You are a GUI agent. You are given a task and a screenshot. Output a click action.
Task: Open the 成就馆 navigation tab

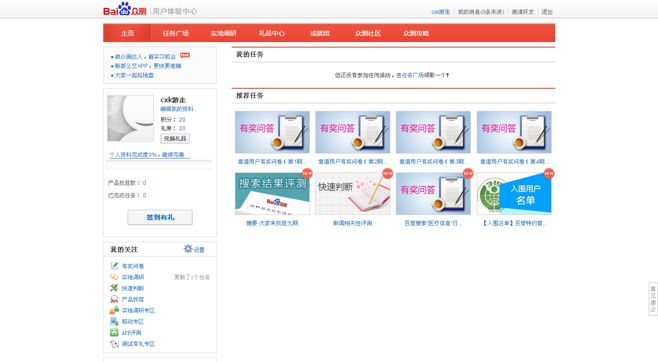coord(320,33)
